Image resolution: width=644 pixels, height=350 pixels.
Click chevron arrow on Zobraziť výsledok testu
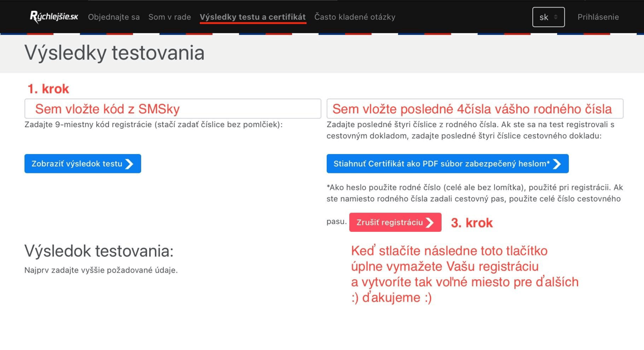pos(129,164)
